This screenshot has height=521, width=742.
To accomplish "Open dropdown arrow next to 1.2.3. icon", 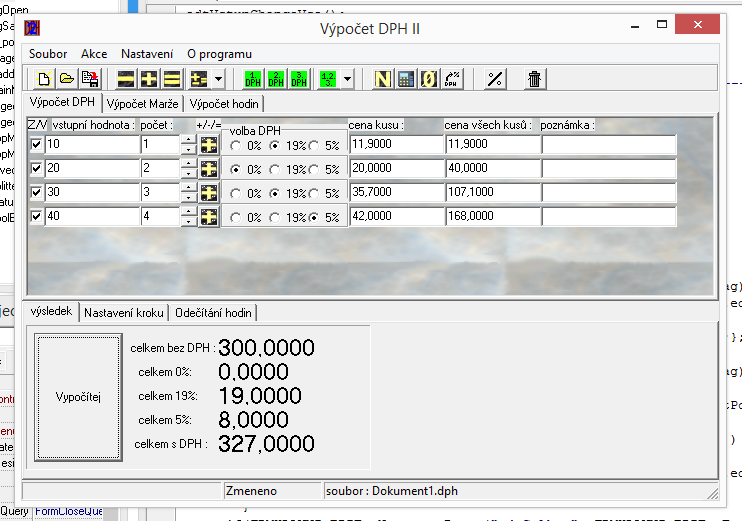I will 347,79.
